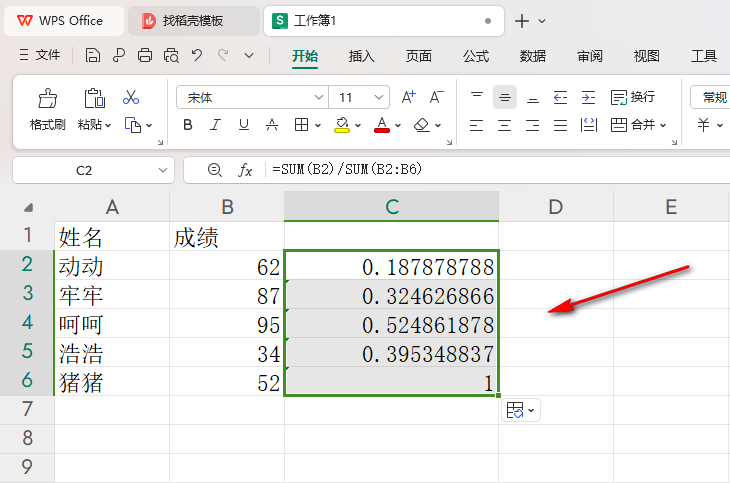Click the formula bar zoom icon
Image resolution: width=730 pixels, height=483 pixels.
point(215,170)
